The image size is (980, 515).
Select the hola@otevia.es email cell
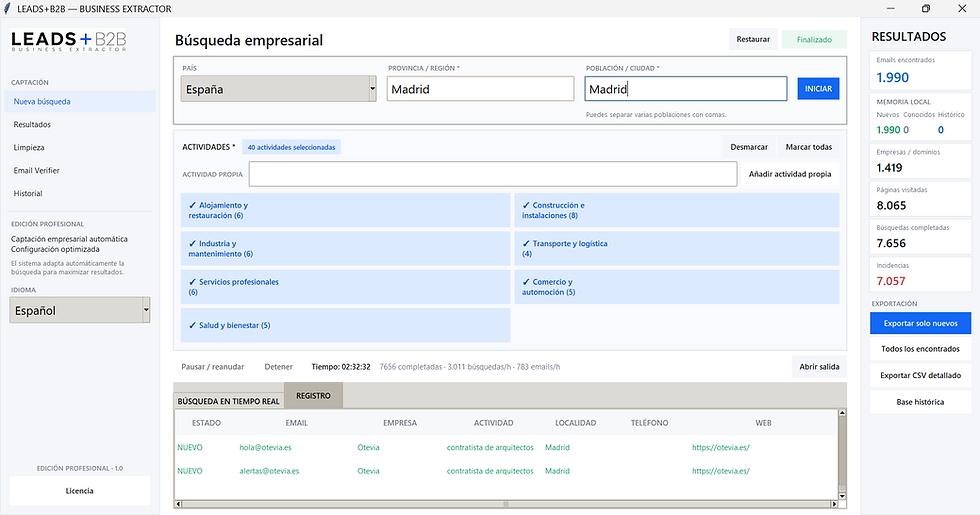266,448
